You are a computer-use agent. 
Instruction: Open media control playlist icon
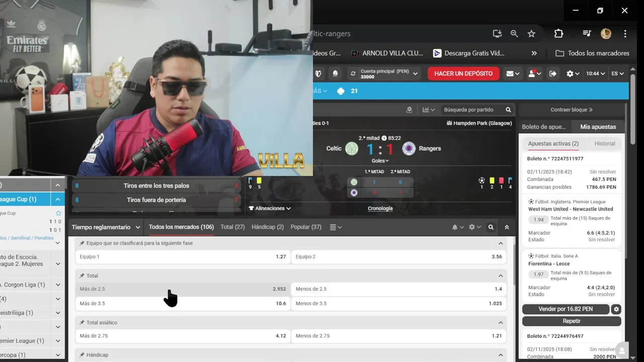(x=587, y=34)
